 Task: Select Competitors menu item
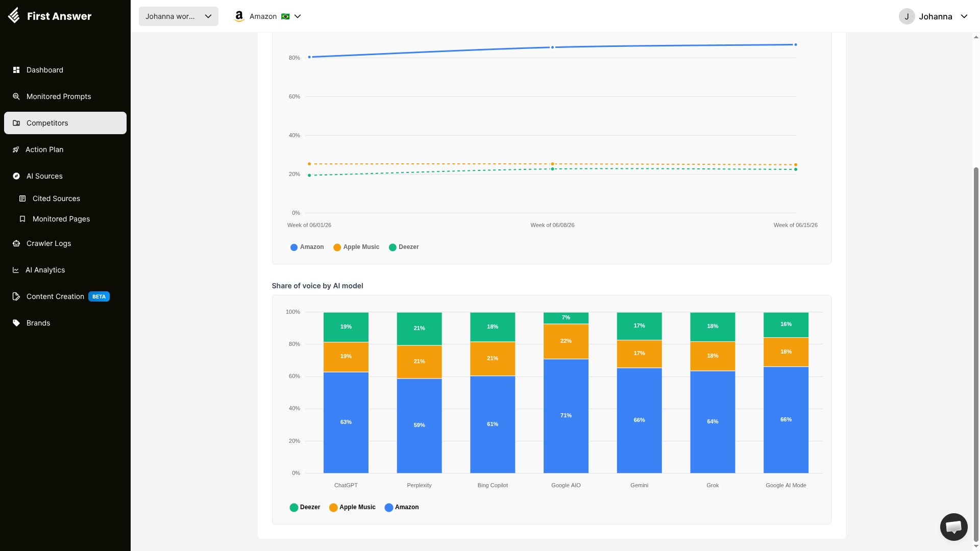(65, 123)
